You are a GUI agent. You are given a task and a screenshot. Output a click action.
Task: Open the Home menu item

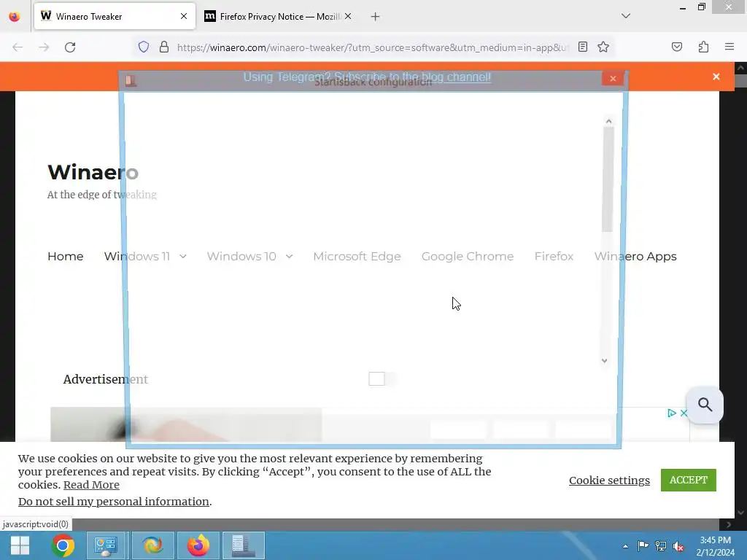pos(65,256)
